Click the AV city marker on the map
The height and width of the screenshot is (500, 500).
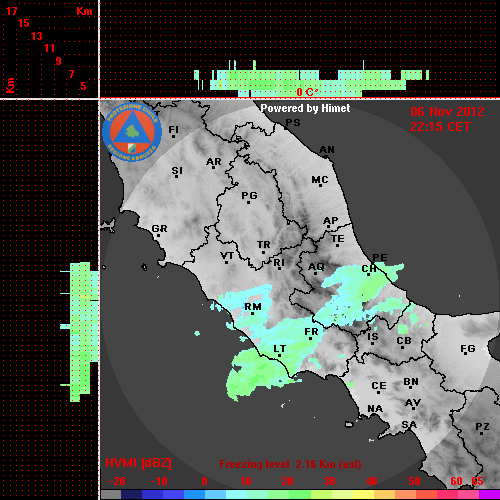(x=414, y=409)
